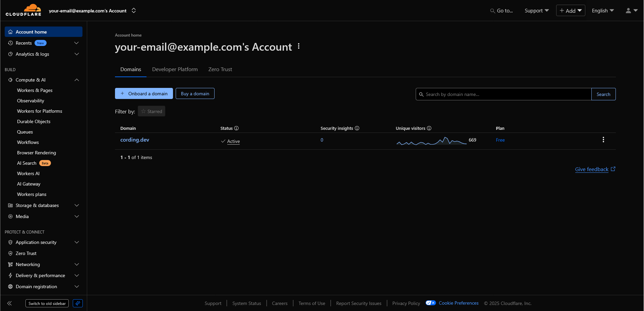Expand the Storage & databases chevron
The width and height of the screenshot is (644, 311).
pyautogui.click(x=76, y=205)
